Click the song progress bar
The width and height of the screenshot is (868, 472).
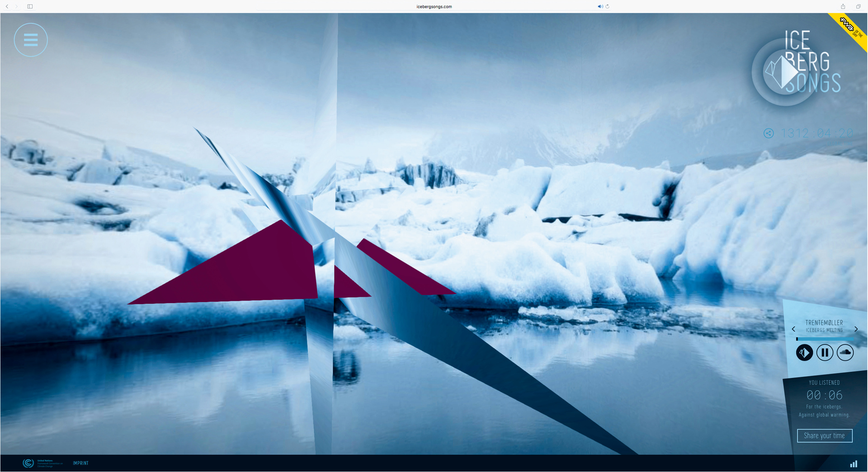824,339
